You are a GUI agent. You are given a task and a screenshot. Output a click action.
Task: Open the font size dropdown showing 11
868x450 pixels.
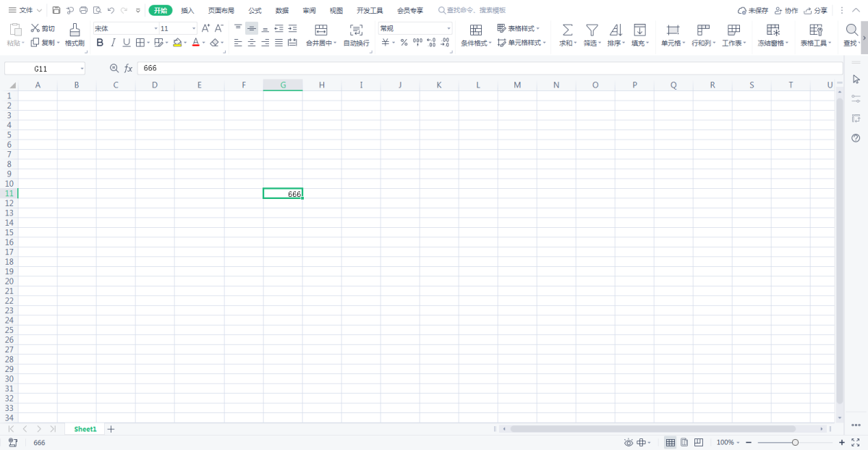click(194, 28)
